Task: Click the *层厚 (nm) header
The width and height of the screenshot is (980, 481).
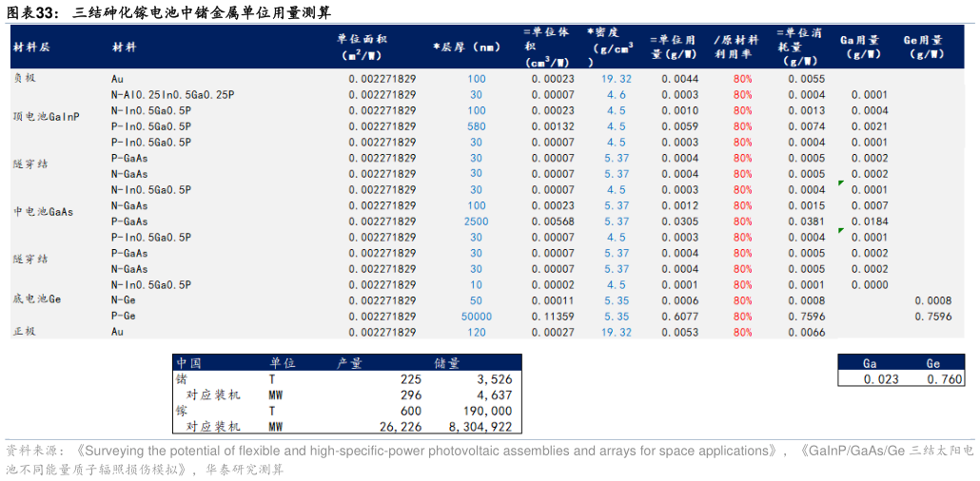Action: (466, 47)
